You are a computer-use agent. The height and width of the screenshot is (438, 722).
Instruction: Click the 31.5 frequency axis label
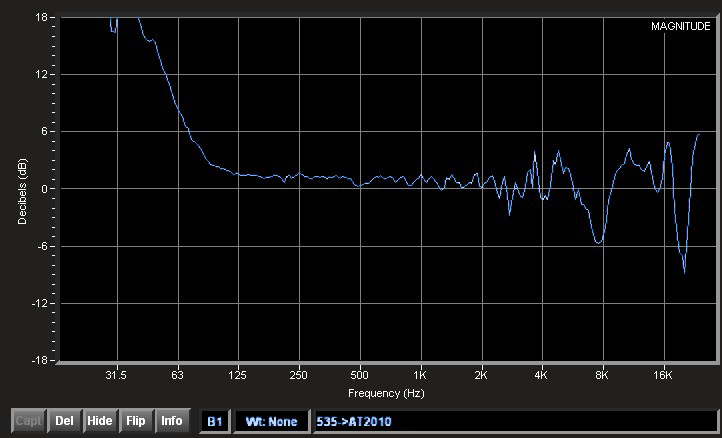tap(116, 375)
